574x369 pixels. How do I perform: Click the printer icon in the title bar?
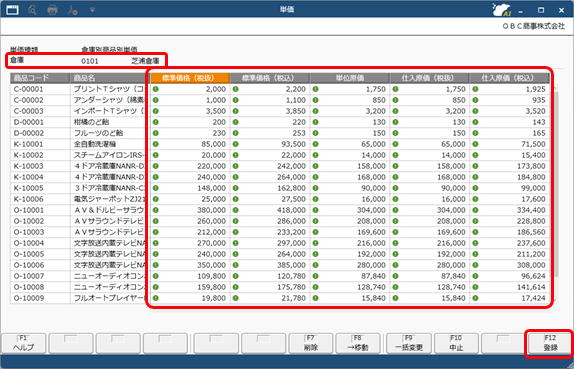52,10
